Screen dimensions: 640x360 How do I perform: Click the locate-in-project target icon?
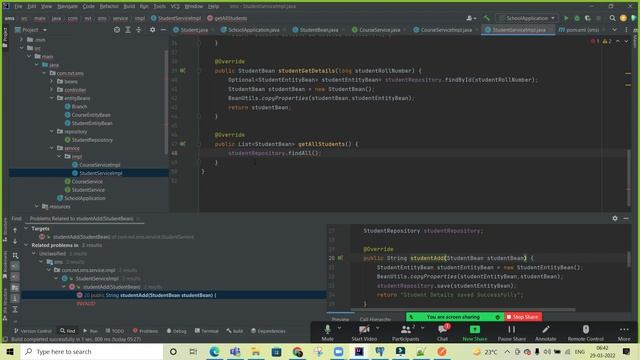click(x=117, y=30)
